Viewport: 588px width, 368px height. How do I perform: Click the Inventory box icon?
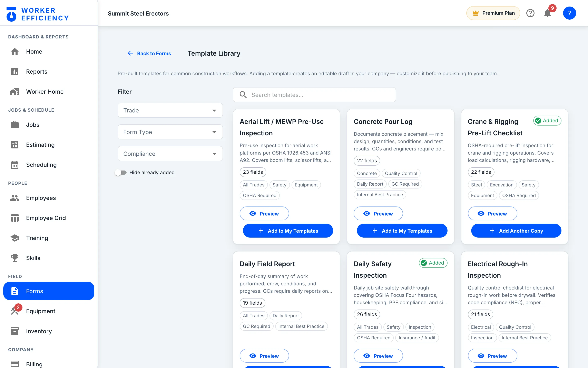pyautogui.click(x=14, y=331)
